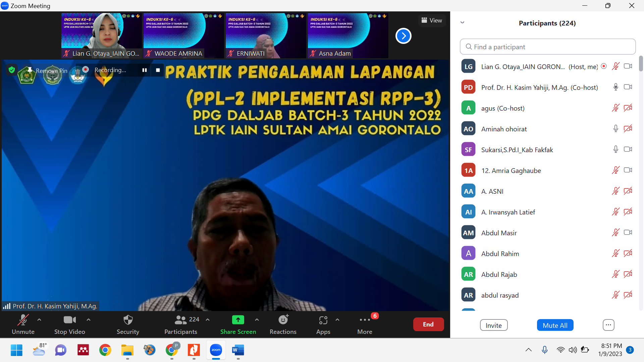Open the Apps toolbar icon
The width and height of the screenshot is (644, 362).
coord(323,320)
